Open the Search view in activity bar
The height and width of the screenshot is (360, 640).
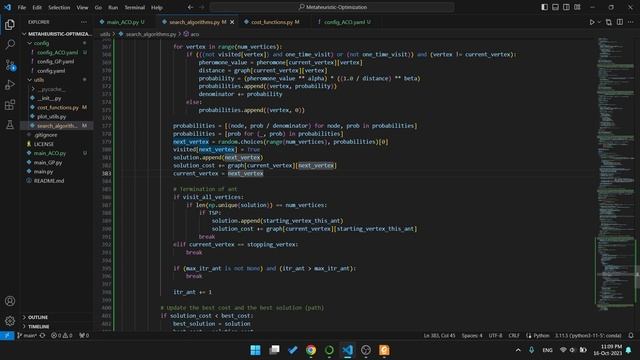[x=10, y=44]
